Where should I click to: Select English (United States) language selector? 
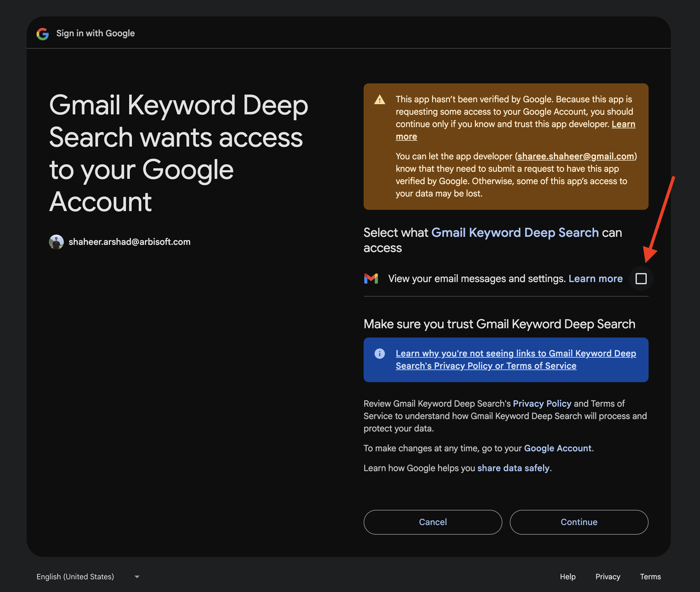[75, 577]
